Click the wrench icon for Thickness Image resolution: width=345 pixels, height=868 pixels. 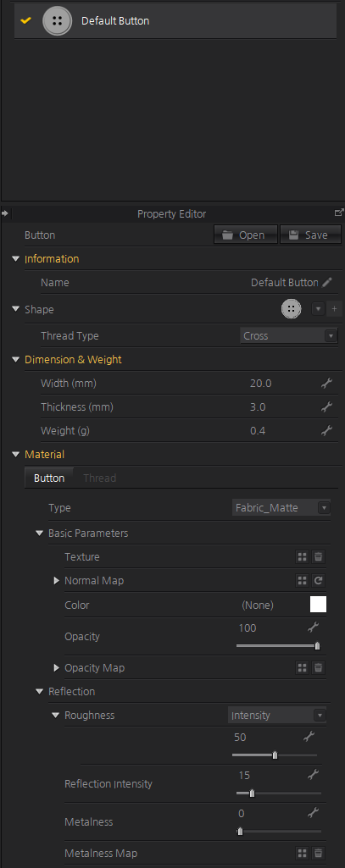326,406
